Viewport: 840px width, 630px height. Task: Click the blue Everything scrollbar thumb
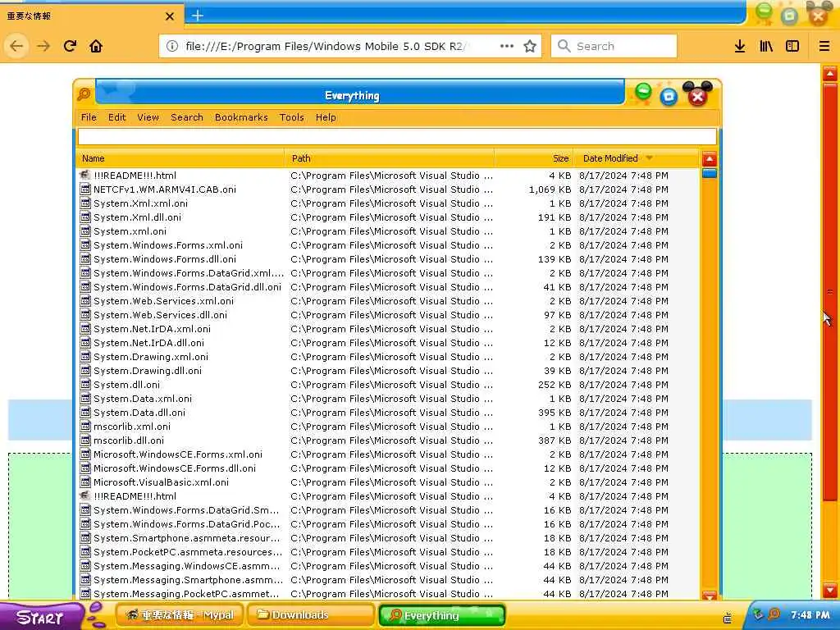pos(710,173)
